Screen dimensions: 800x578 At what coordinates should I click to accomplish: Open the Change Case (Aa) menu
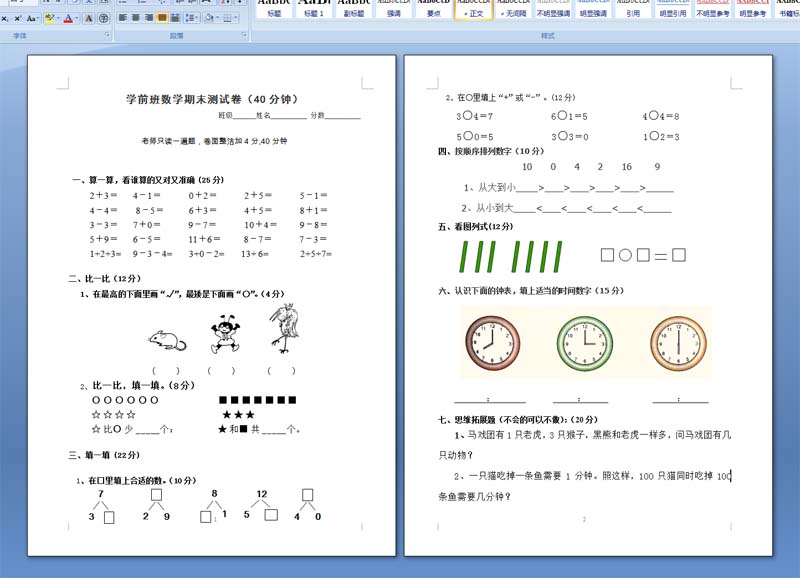tap(32, 18)
